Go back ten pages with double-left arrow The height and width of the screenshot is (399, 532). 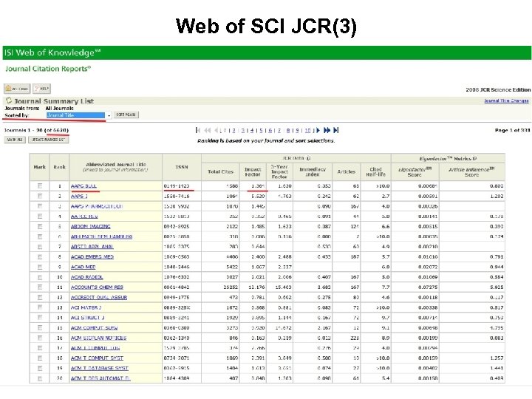pyautogui.click(x=208, y=130)
